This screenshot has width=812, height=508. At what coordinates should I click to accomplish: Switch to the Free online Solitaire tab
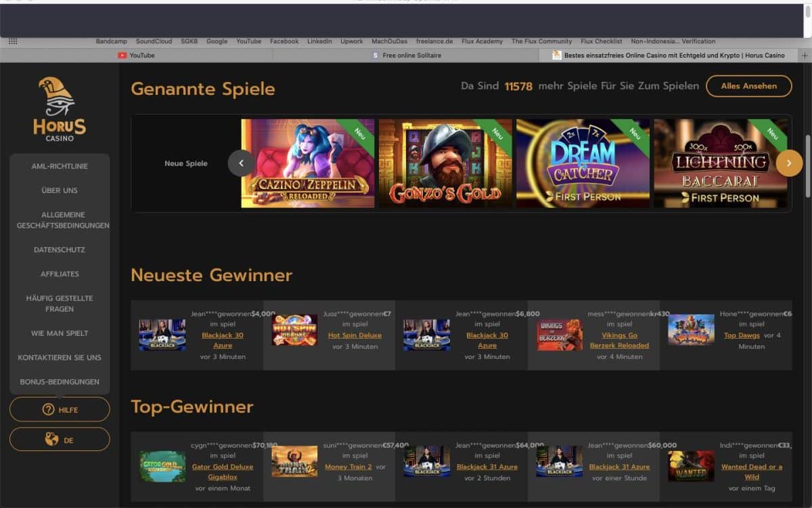407,56
